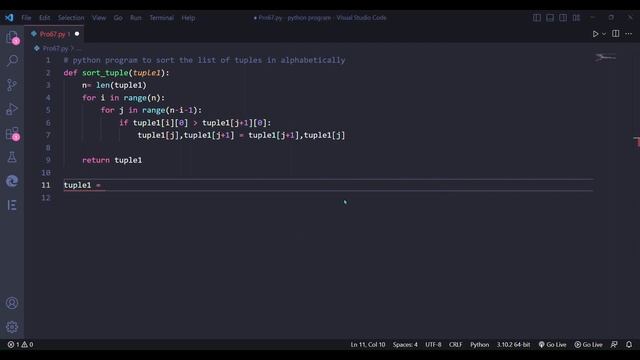The width and height of the screenshot is (640, 360).
Task: Open the Terminal menu
Action: 161,18
